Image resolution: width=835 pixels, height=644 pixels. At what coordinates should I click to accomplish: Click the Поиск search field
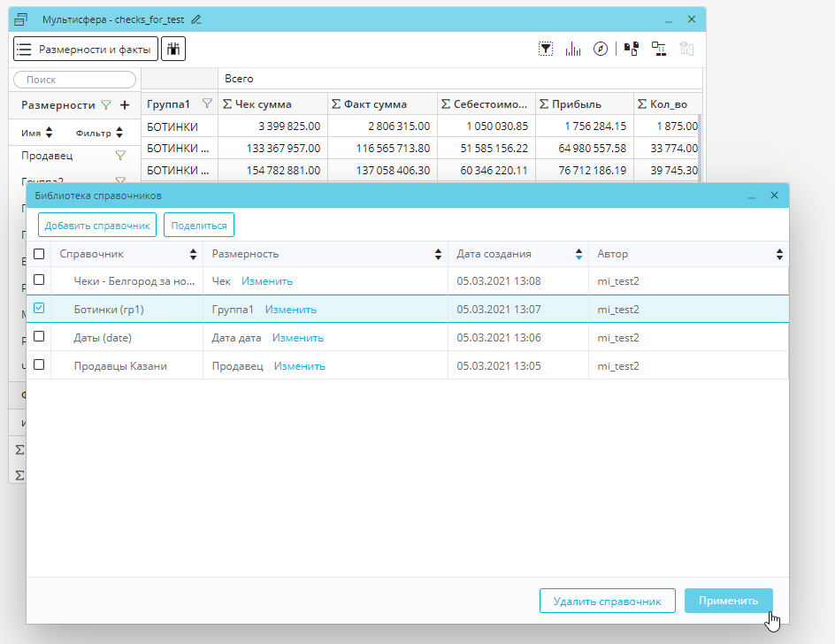tap(75, 80)
